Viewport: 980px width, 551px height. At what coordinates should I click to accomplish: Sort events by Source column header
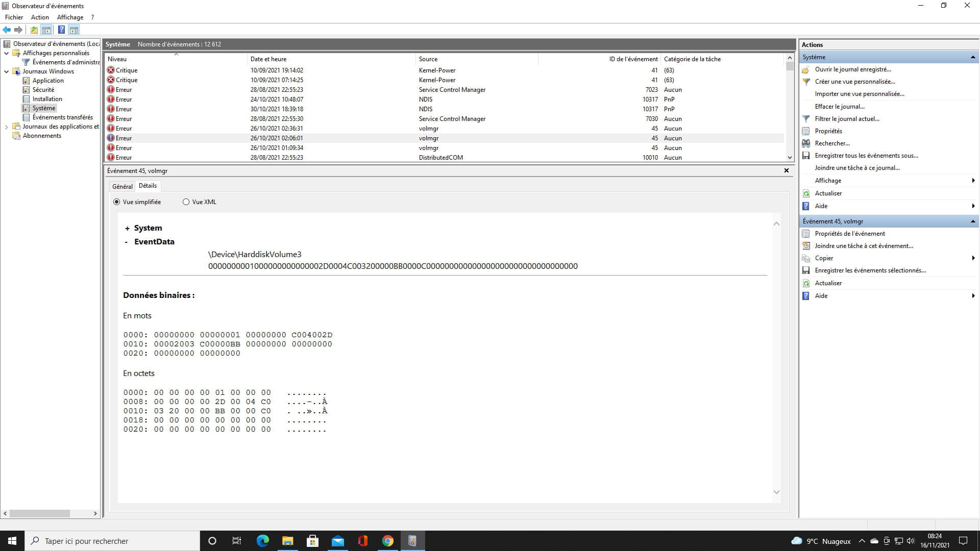tap(477, 59)
